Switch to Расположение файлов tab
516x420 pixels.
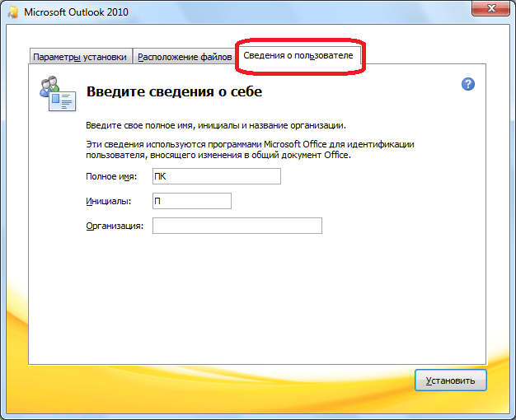coord(185,57)
